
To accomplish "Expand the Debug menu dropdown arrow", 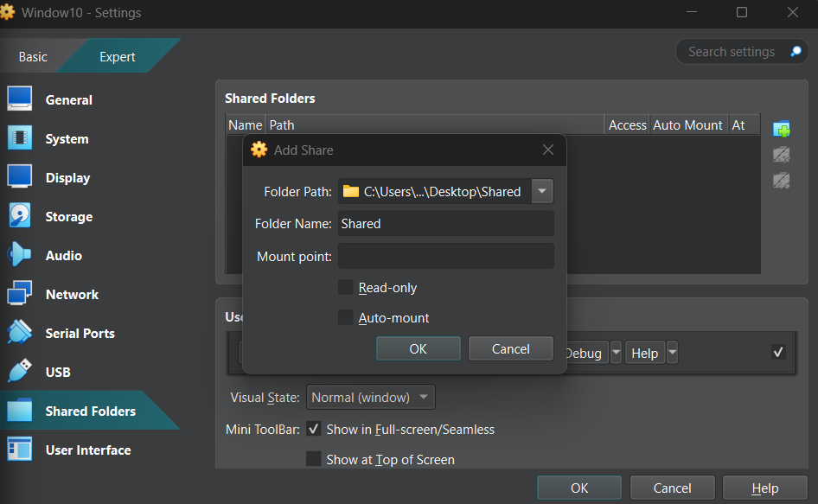I will point(617,352).
